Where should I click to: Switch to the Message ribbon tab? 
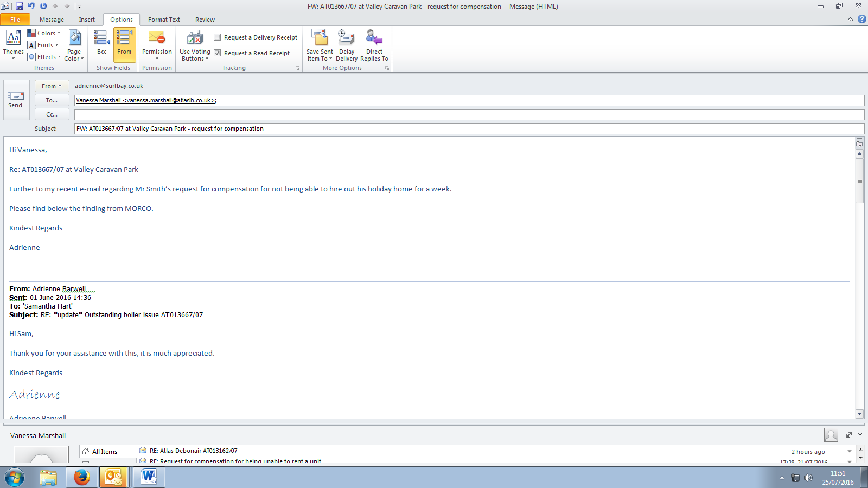[52, 20]
